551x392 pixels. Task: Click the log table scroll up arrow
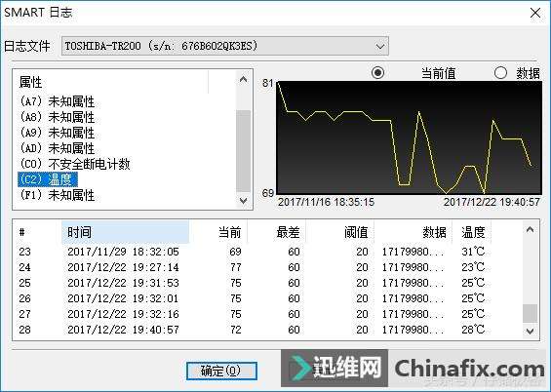[530, 230]
